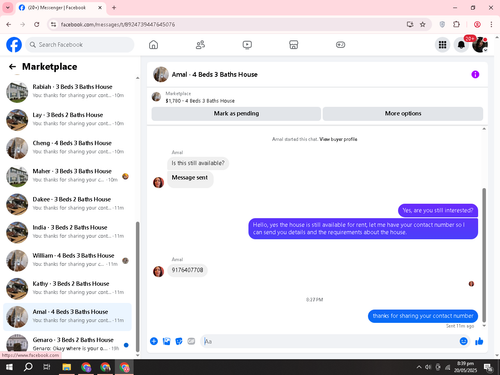
Task: Reload the page in Chrome
Action: (x=37, y=24)
